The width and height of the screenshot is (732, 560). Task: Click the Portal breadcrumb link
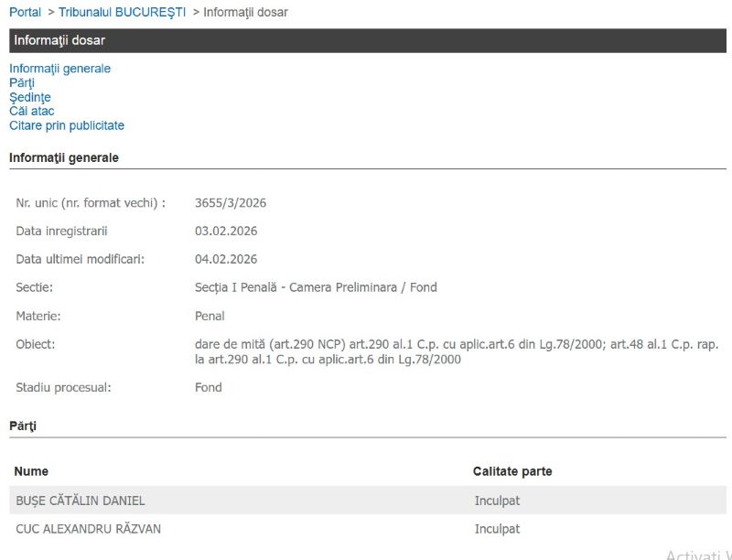tap(25, 12)
